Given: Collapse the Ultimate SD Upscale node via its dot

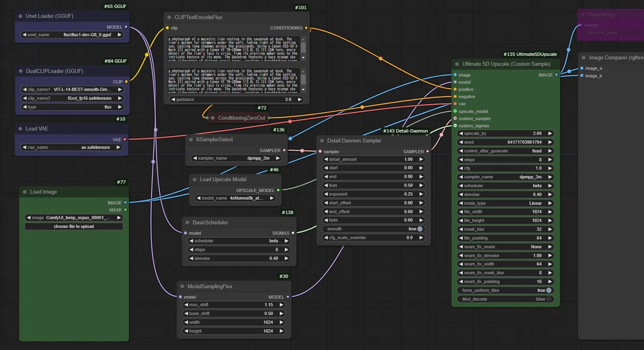Looking at the screenshot, I should tap(457, 64).
